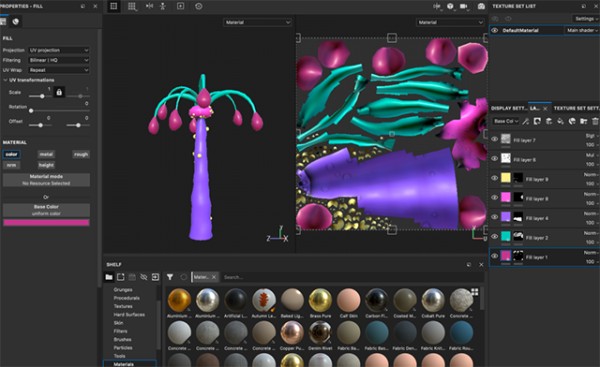Hide Fill layer 2
This screenshot has width=600, height=367.
tap(494, 237)
